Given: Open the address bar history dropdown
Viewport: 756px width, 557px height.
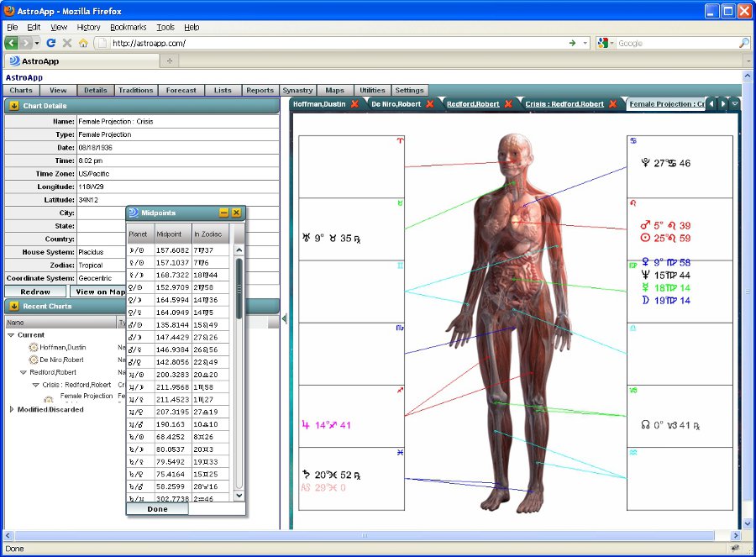Looking at the screenshot, I should [x=585, y=43].
